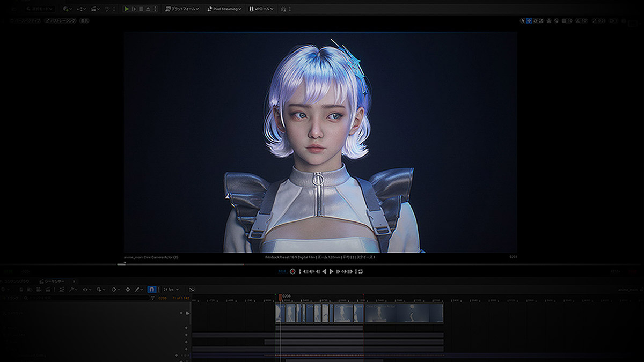Click the green Play in Editor button

127,9
